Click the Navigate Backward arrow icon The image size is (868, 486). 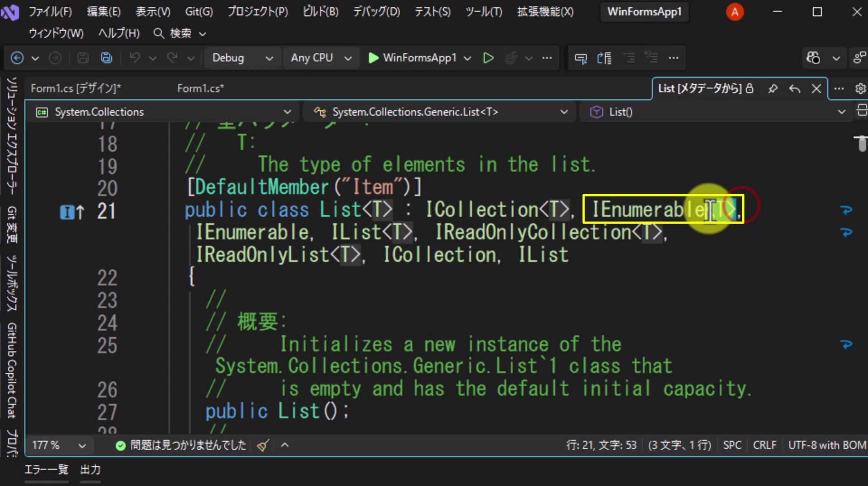17,58
